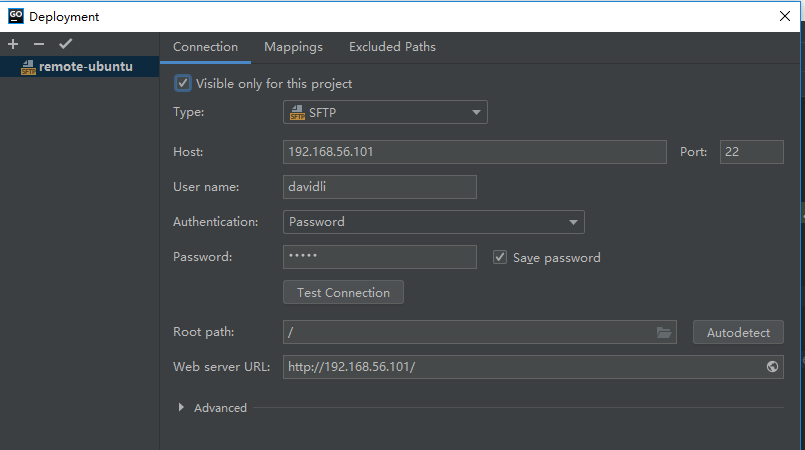Viewport: 805px width, 450px height.
Task: Toggle Visible only for this project checkbox
Action: pos(183,84)
